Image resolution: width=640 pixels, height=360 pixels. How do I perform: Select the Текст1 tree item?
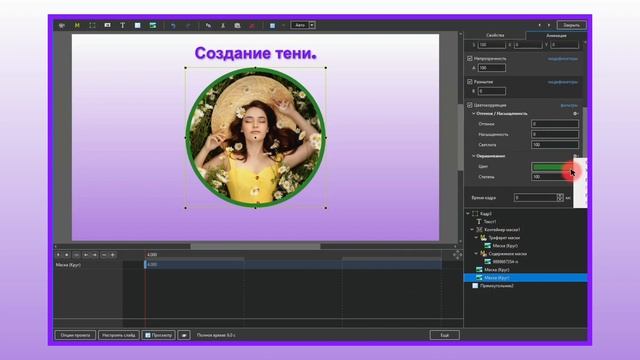pyautogui.click(x=490, y=222)
